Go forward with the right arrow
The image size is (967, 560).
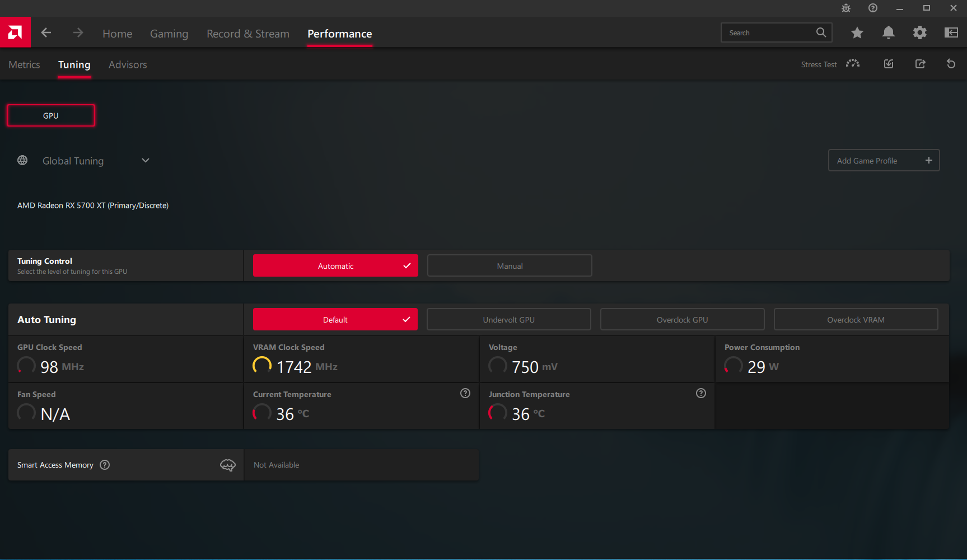[x=78, y=33]
